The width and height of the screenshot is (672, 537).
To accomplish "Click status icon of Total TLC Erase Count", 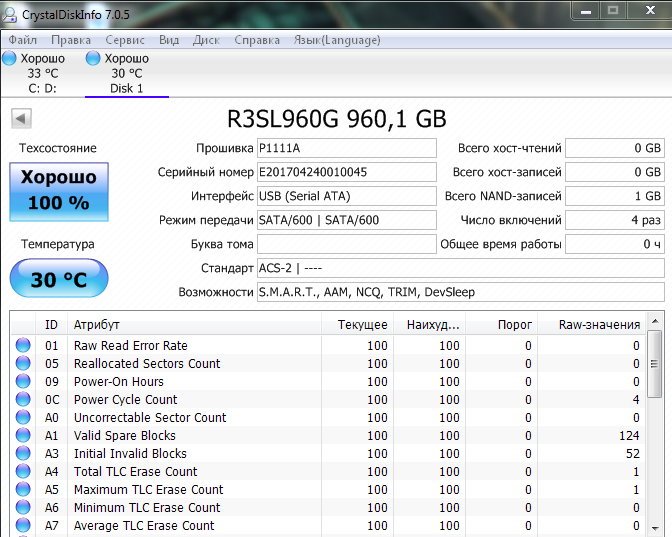I will (23, 471).
